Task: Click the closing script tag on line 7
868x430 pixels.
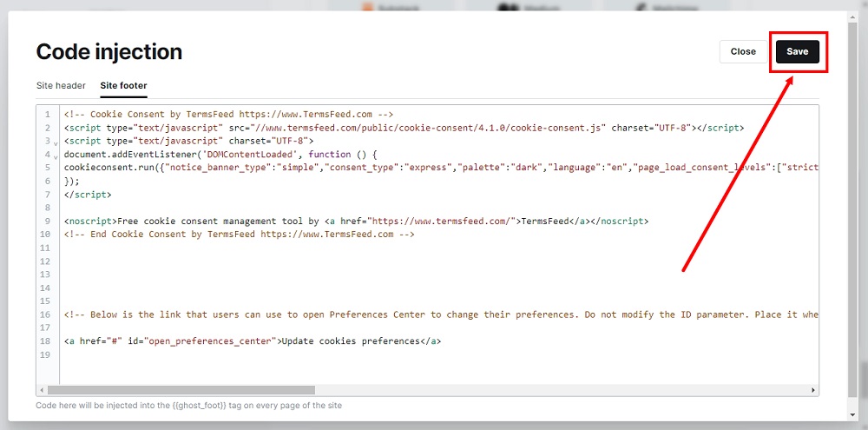Action: coord(88,195)
